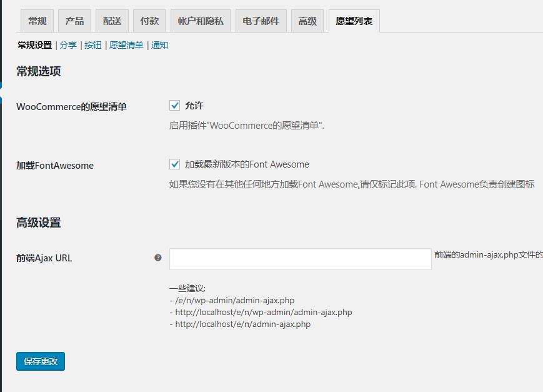
Task: Click the 一些建议 label
Action: tap(187, 288)
